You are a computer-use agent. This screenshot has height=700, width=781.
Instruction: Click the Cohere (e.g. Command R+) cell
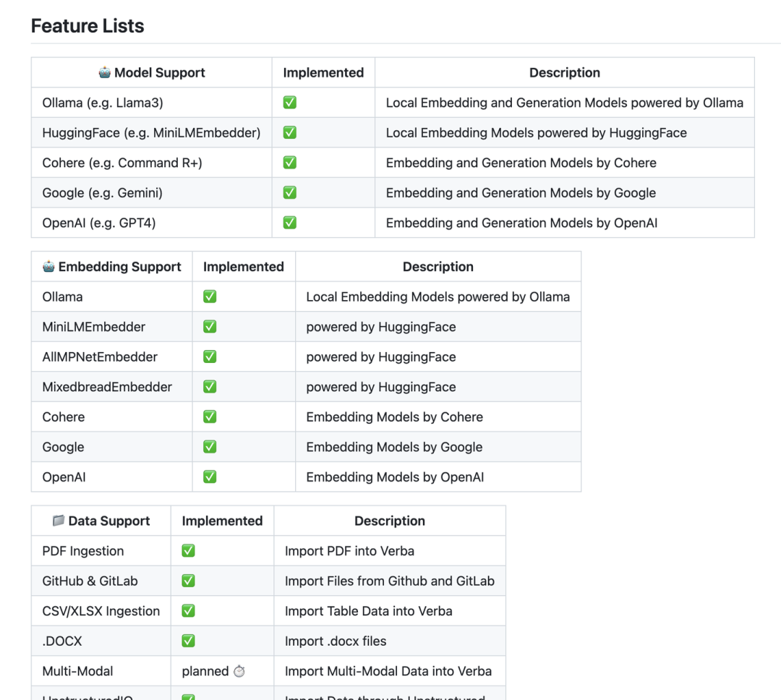point(122,163)
